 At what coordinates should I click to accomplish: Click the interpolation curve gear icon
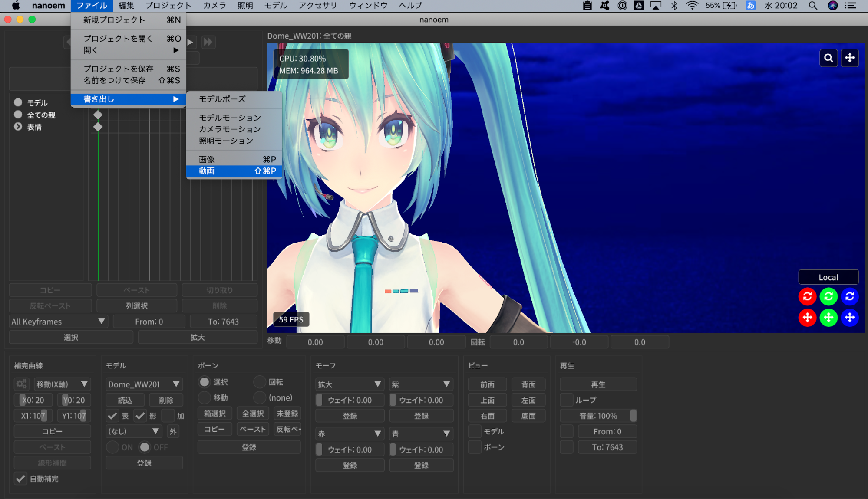coord(21,384)
